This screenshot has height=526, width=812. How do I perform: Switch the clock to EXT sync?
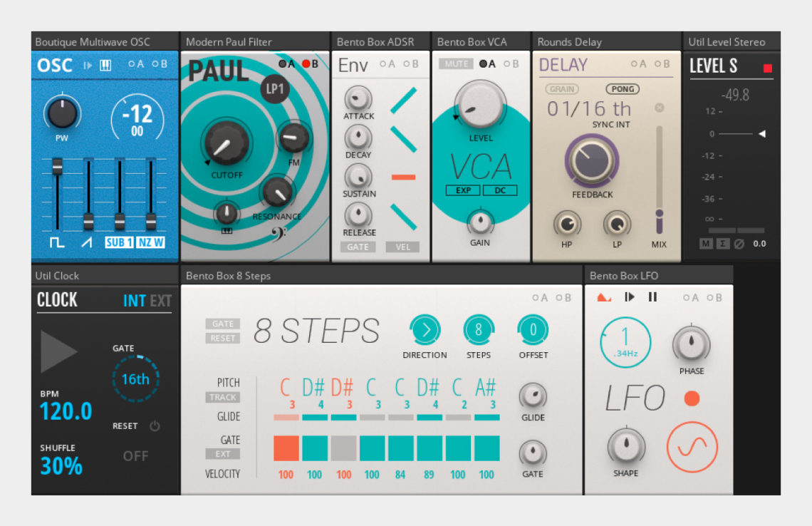(161, 300)
